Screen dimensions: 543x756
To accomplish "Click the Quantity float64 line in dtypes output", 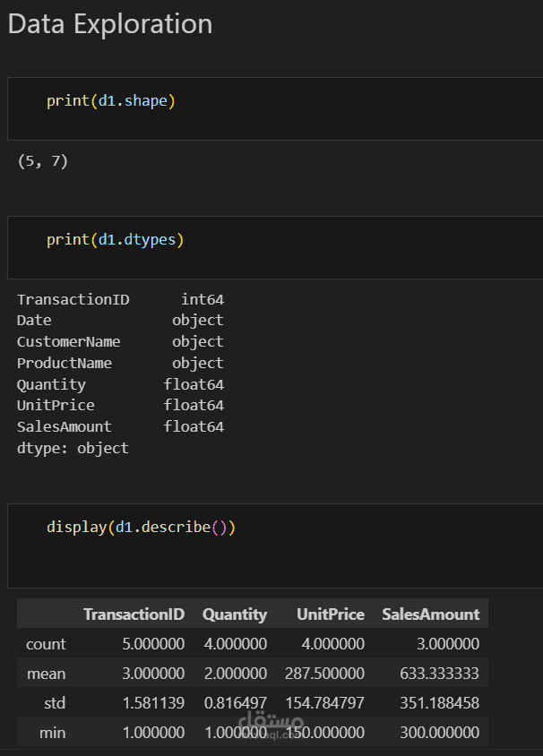I will [120, 385].
